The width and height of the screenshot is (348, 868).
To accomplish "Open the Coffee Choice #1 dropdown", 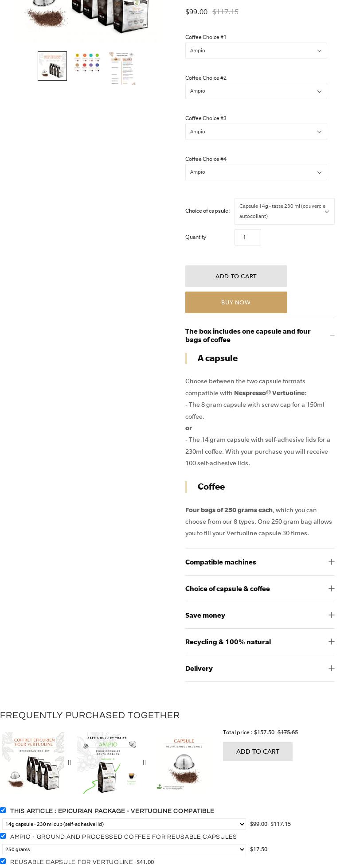I will (256, 51).
